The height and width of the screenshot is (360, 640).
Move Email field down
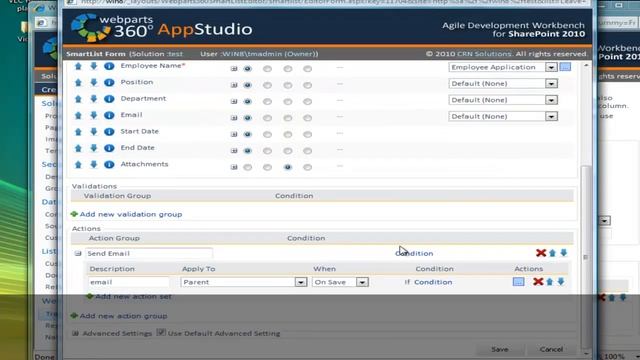coord(93,115)
